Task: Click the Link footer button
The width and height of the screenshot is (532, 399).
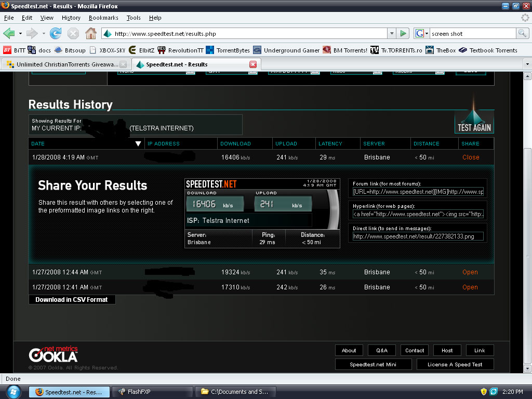Action: pyautogui.click(x=480, y=350)
